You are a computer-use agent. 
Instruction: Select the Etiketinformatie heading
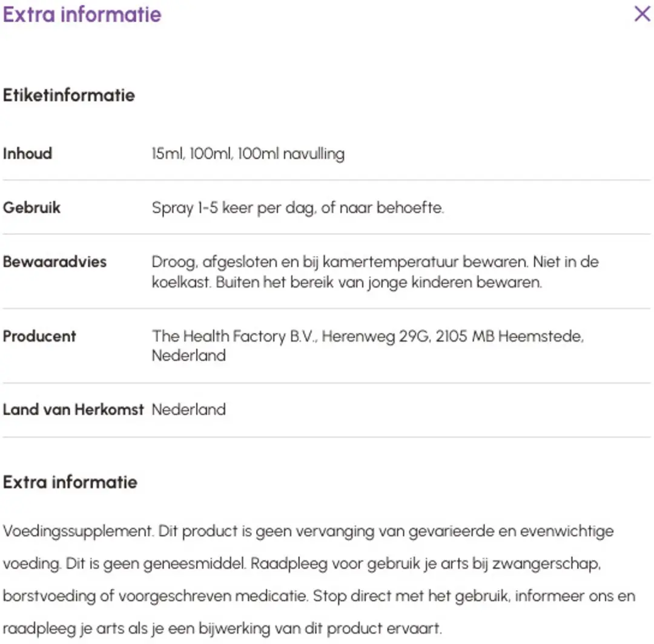(x=69, y=96)
